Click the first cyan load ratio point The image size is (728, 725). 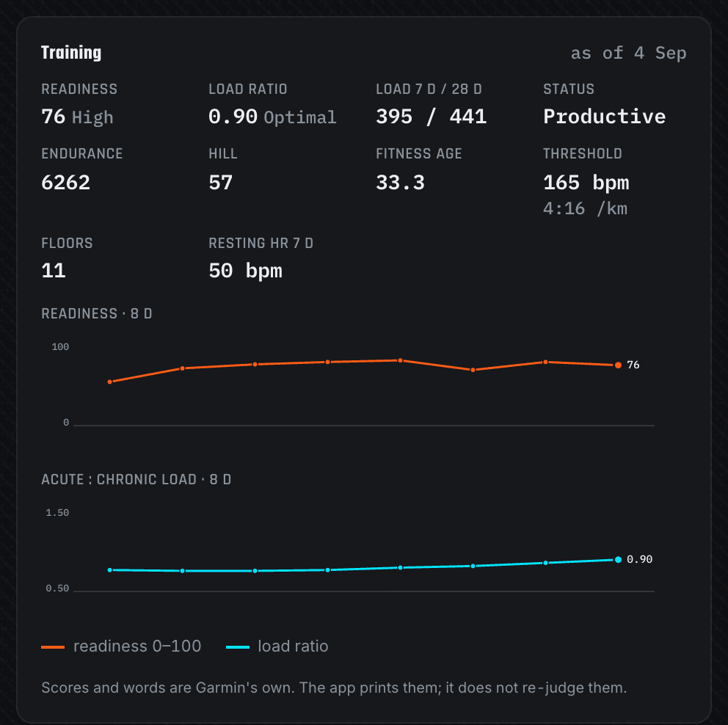[110, 570]
